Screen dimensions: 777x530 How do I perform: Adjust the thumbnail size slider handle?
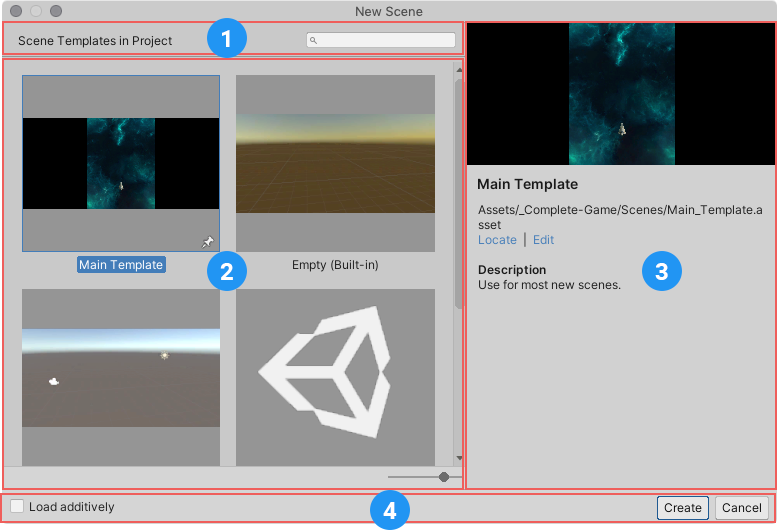pyautogui.click(x=444, y=477)
